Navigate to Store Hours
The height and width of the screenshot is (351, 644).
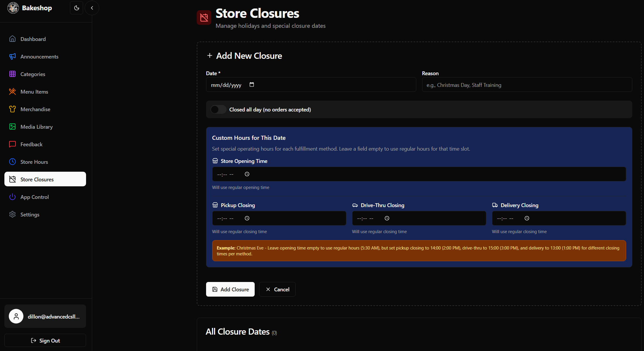point(45,162)
